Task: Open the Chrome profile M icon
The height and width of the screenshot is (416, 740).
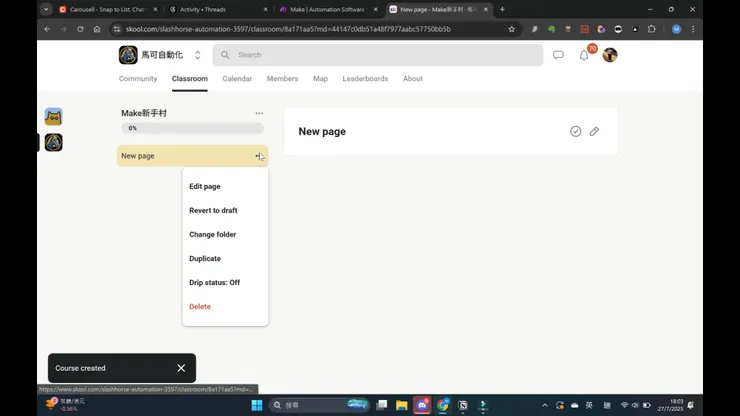Action: point(676,29)
